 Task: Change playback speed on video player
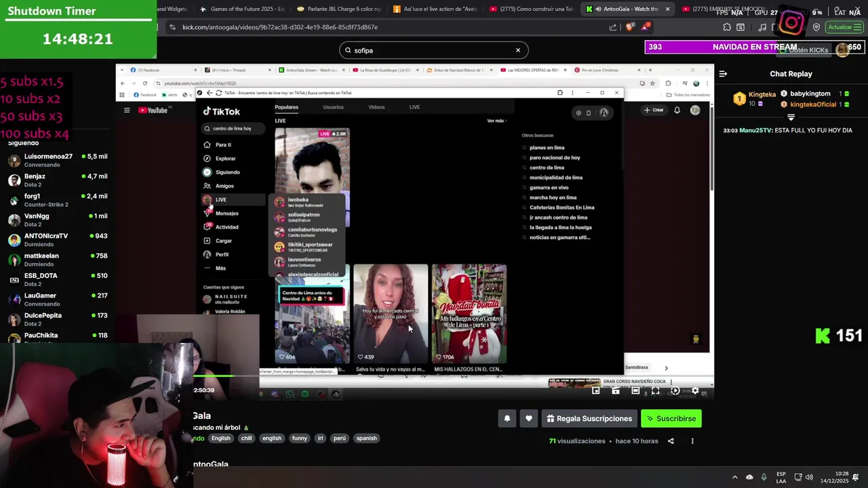(675, 390)
